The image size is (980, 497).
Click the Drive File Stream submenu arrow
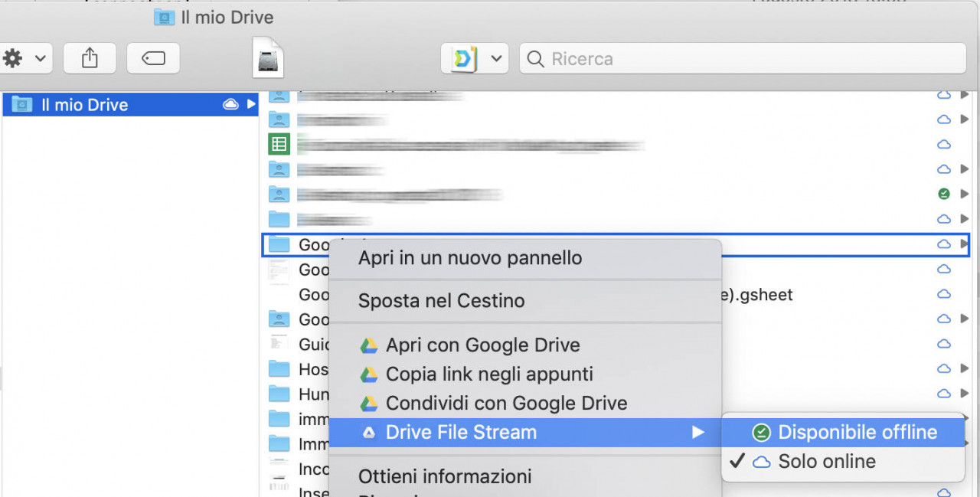coord(697,433)
